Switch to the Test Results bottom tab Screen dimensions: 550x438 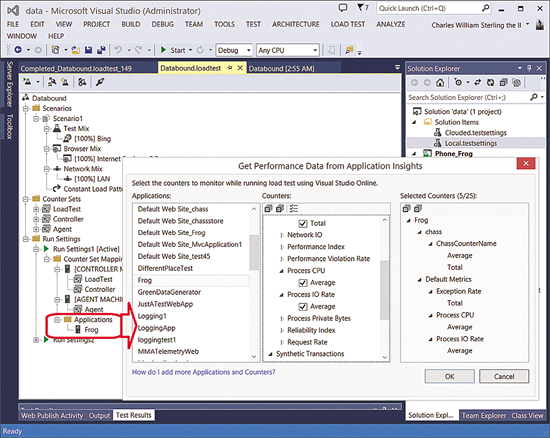pos(133,415)
